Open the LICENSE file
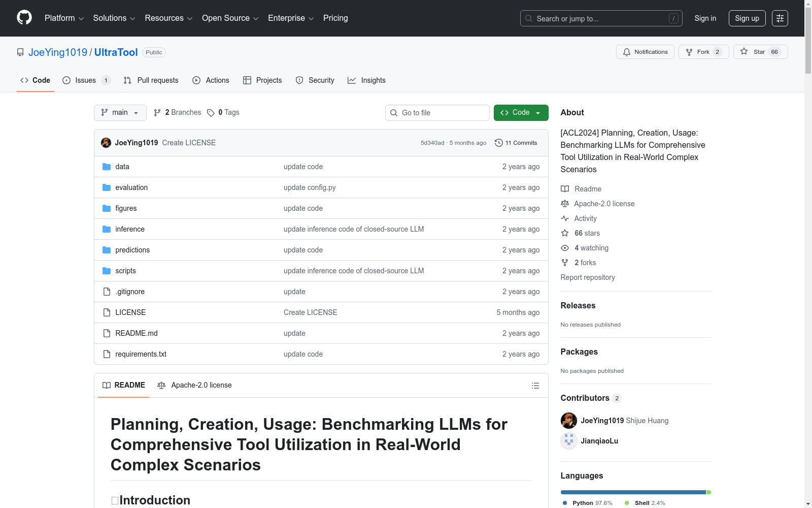The image size is (812, 508). pyautogui.click(x=130, y=312)
